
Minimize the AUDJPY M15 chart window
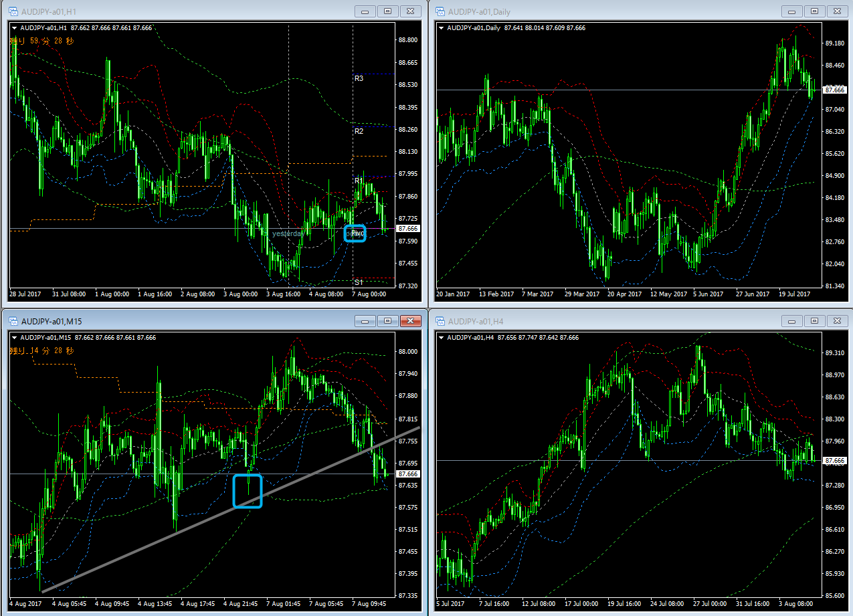pos(365,321)
